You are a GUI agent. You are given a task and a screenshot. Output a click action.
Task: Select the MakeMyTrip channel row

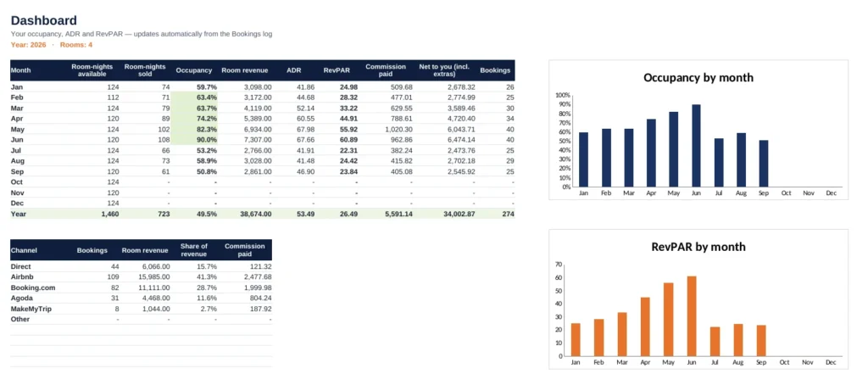(142, 309)
